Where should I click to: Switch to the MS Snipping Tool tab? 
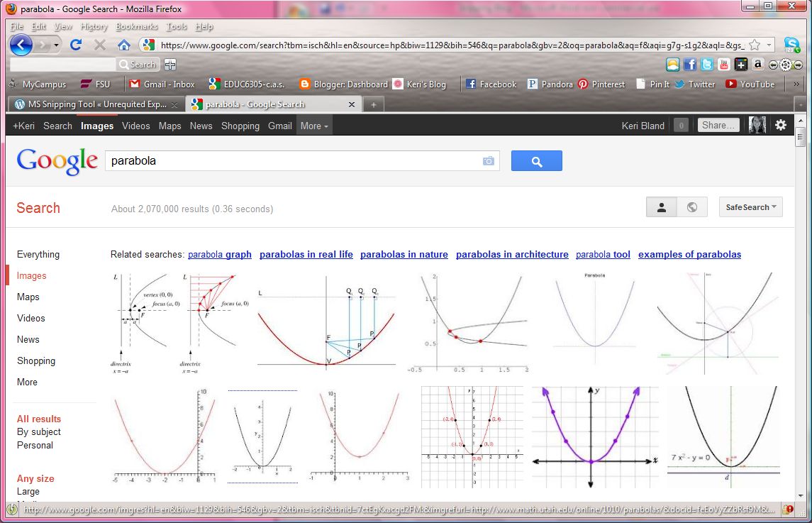(x=96, y=104)
